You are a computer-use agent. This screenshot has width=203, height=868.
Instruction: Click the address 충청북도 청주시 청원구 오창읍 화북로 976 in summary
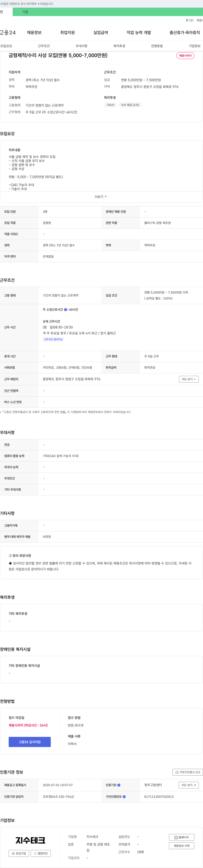150,87
